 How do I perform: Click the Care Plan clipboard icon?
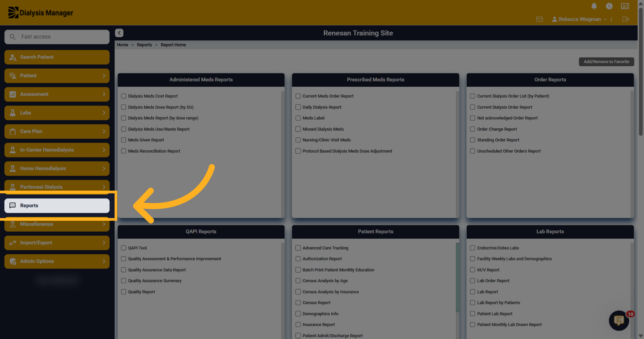coord(13,131)
